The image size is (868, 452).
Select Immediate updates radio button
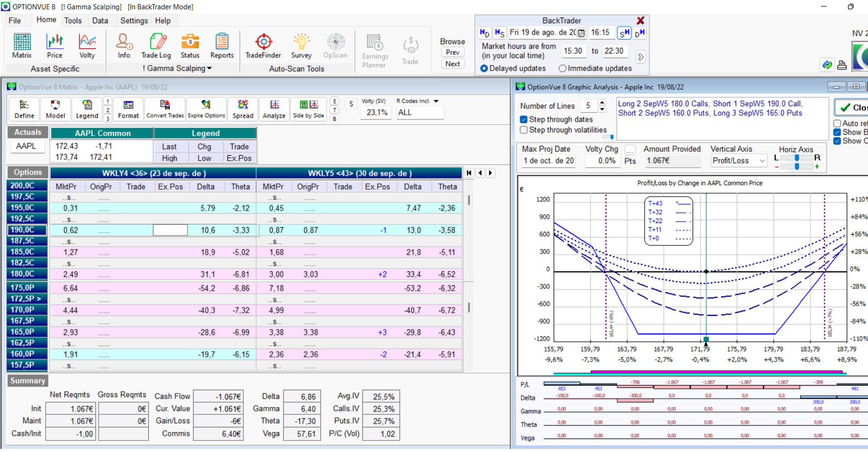coord(563,68)
